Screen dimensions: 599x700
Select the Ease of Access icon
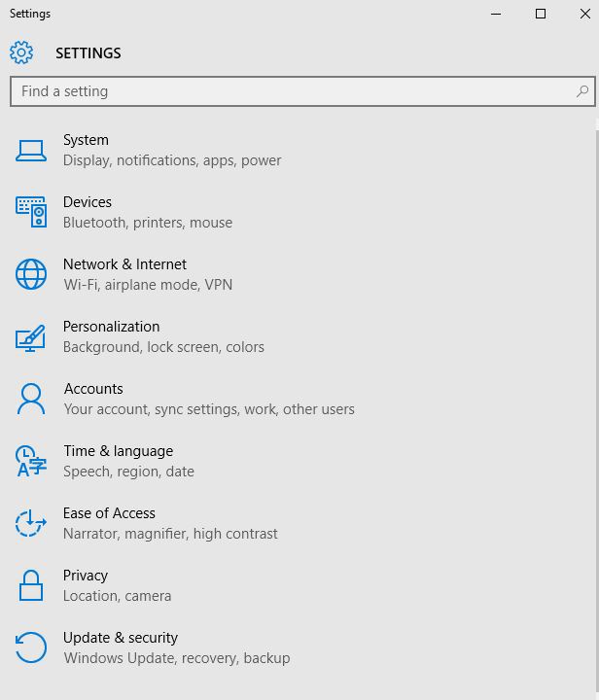31,523
